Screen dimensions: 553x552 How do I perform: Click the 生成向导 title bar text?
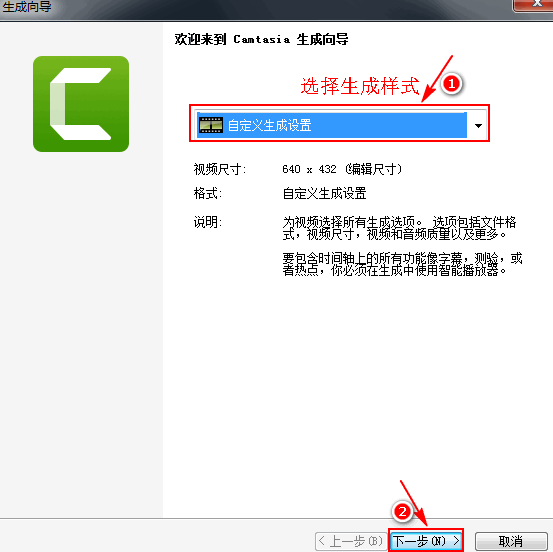coord(27,7)
